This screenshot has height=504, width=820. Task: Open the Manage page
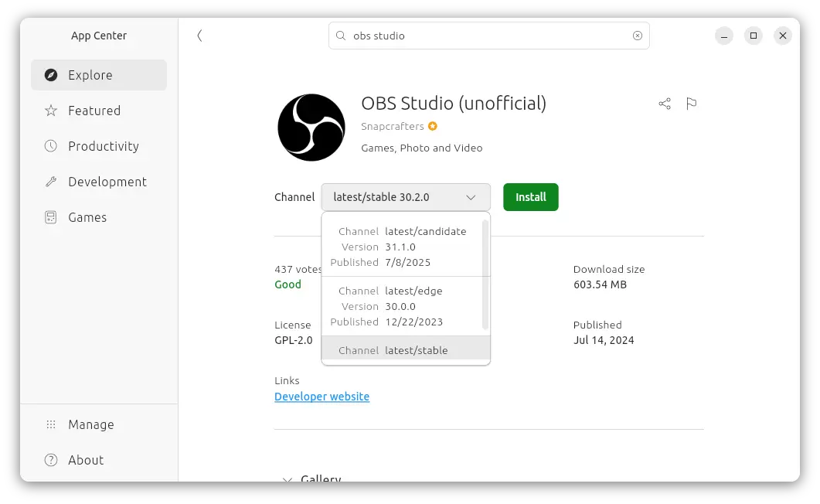(x=99, y=424)
